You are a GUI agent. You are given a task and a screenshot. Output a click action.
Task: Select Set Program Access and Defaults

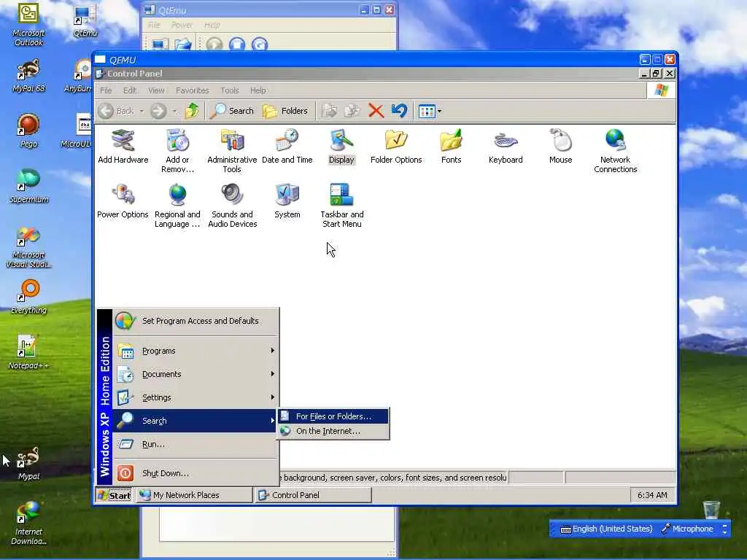click(196, 321)
